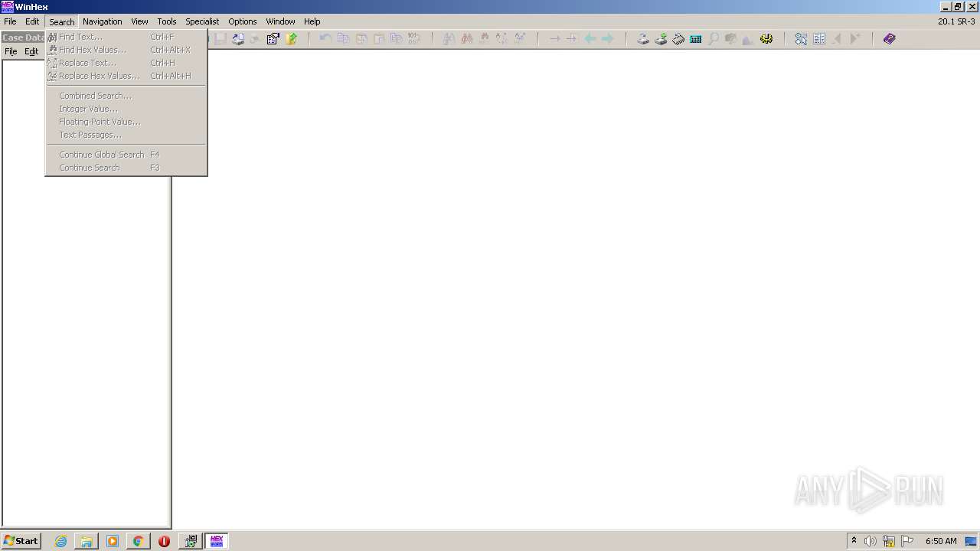Click the two-column page toolbar icon

(819, 38)
